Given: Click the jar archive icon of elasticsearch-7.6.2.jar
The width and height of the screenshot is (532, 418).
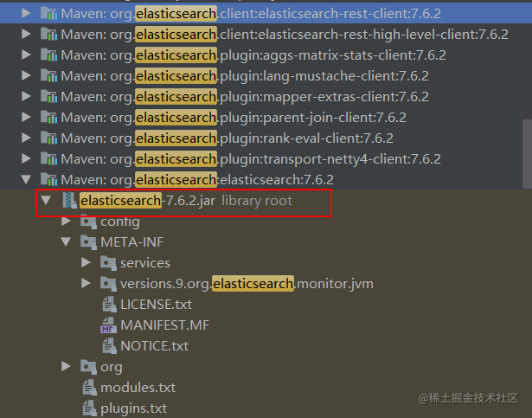Looking at the screenshot, I should pyautogui.click(x=70, y=200).
